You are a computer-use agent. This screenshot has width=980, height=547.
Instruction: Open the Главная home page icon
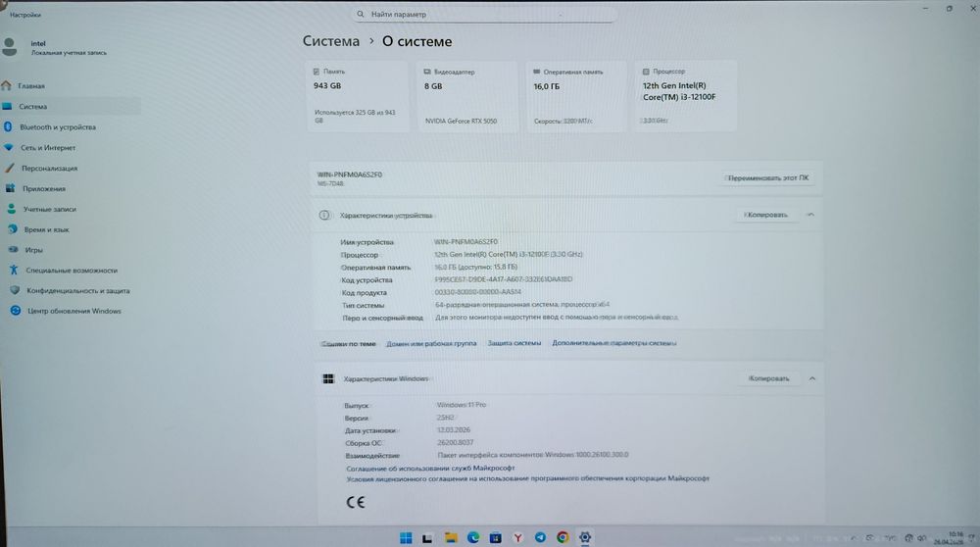click(7, 85)
